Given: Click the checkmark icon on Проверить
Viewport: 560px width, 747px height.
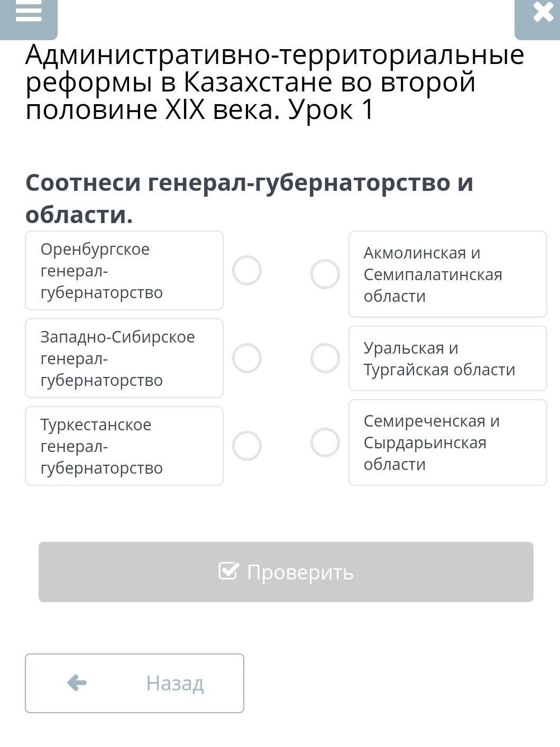Looking at the screenshot, I should click(229, 571).
